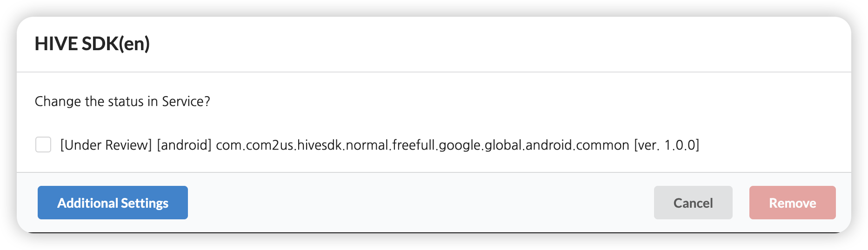Click the com.com2us.hivesdk package name text
The image size is (868, 250).
(x=422, y=145)
